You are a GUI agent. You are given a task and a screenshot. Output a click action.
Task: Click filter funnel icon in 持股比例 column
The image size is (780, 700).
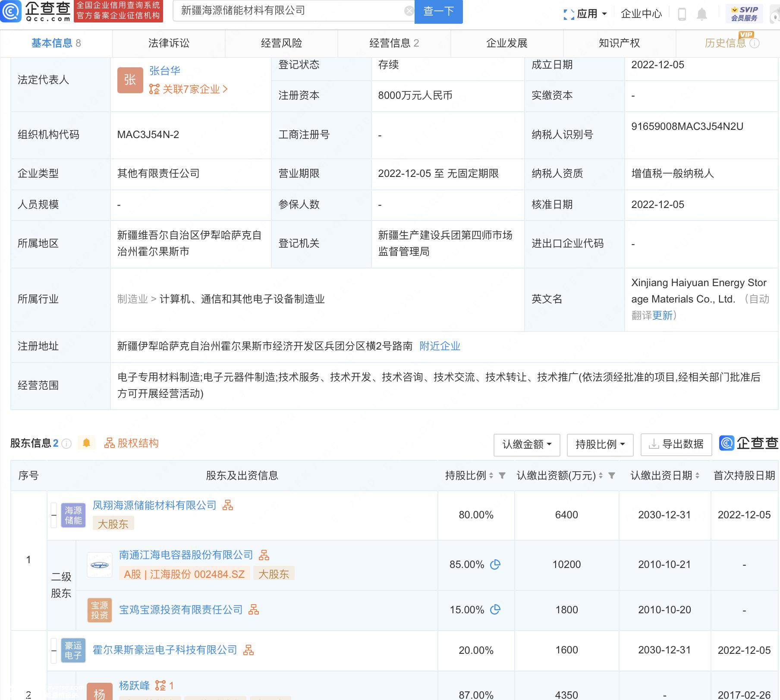pos(502,476)
